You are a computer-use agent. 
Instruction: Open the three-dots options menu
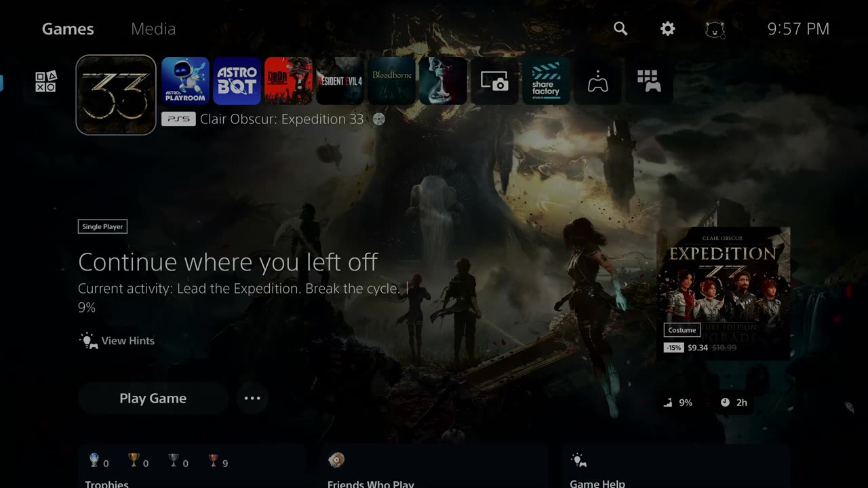pos(252,399)
